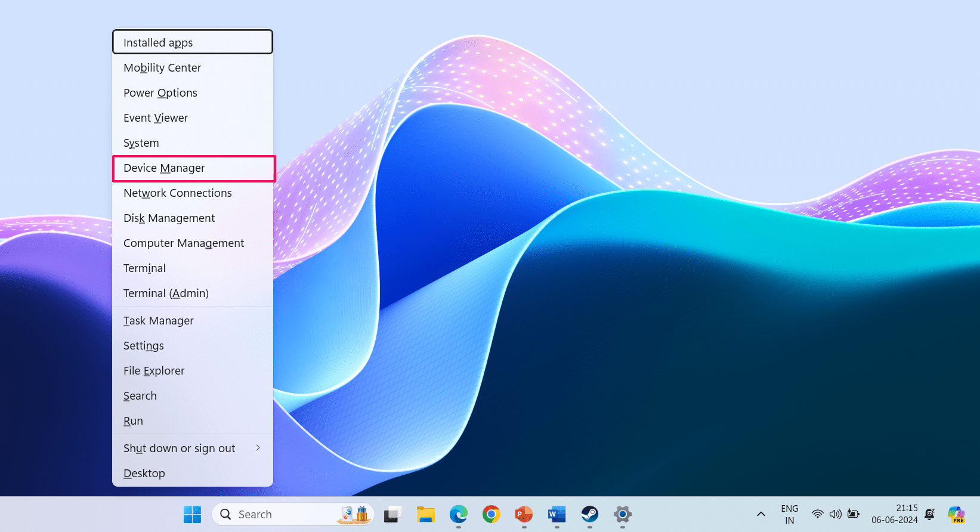Check the battery status icon
The width and height of the screenshot is (980, 532).
(854, 514)
